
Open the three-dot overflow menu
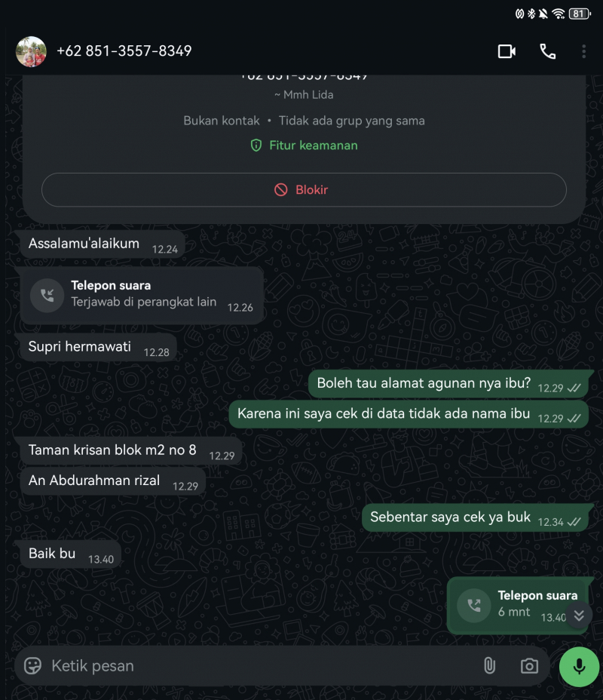584,51
